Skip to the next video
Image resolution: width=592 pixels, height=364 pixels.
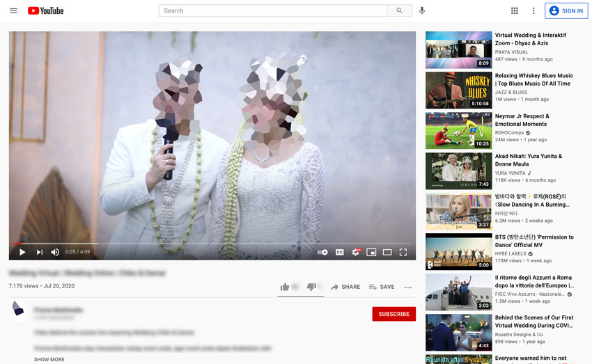coord(39,252)
